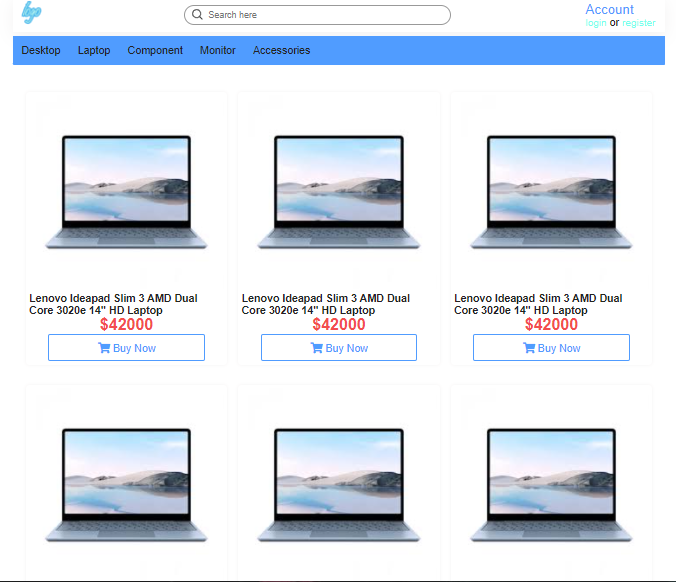The width and height of the screenshot is (676, 582).
Task: Click the right product's laptop image in top row
Action: pos(551,192)
